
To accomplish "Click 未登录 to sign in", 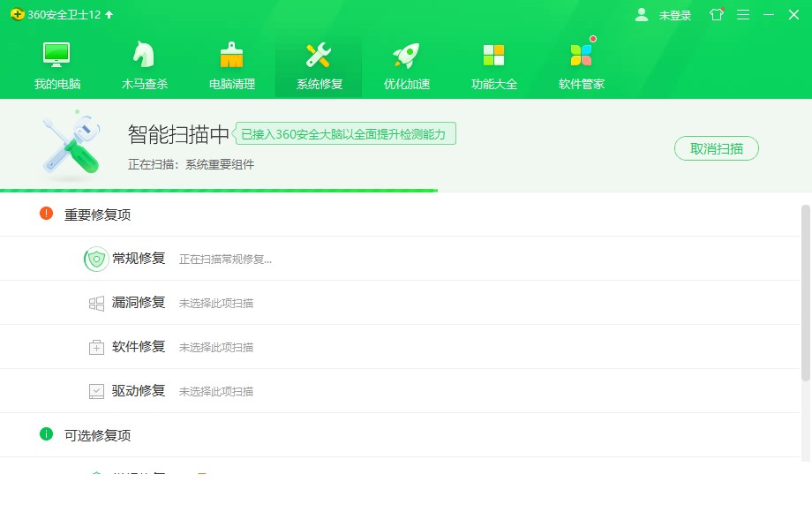I will click(673, 15).
